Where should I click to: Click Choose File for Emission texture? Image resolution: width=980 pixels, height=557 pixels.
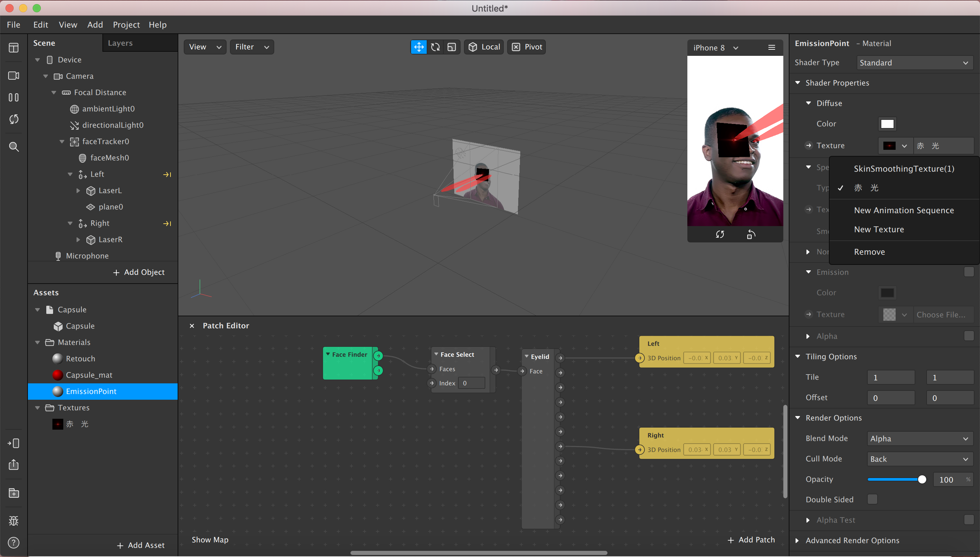(943, 315)
